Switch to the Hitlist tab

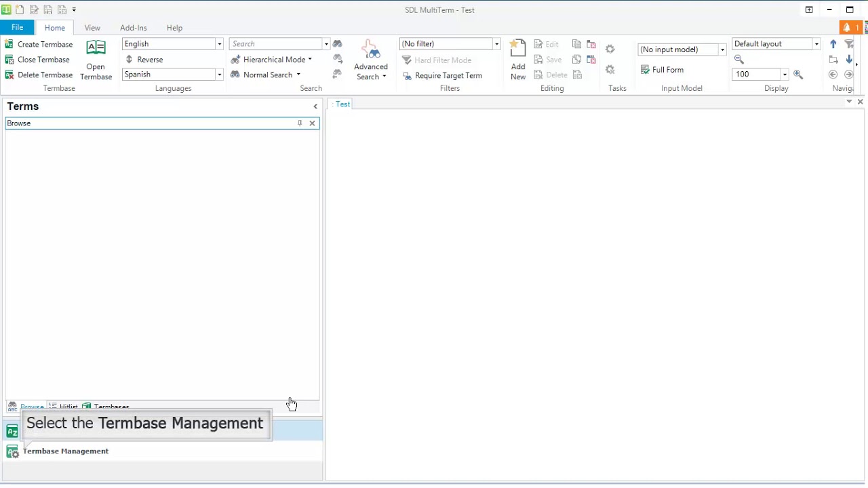pyautogui.click(x=64, y=407)
